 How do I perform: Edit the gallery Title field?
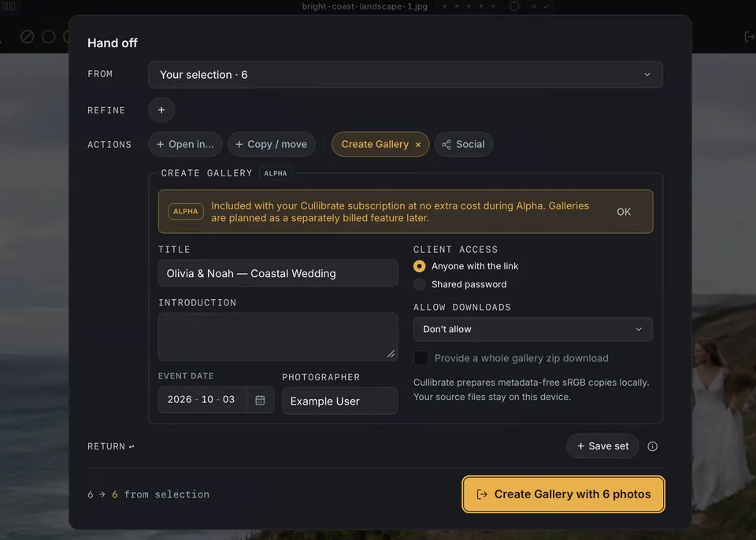click(278, 273)
